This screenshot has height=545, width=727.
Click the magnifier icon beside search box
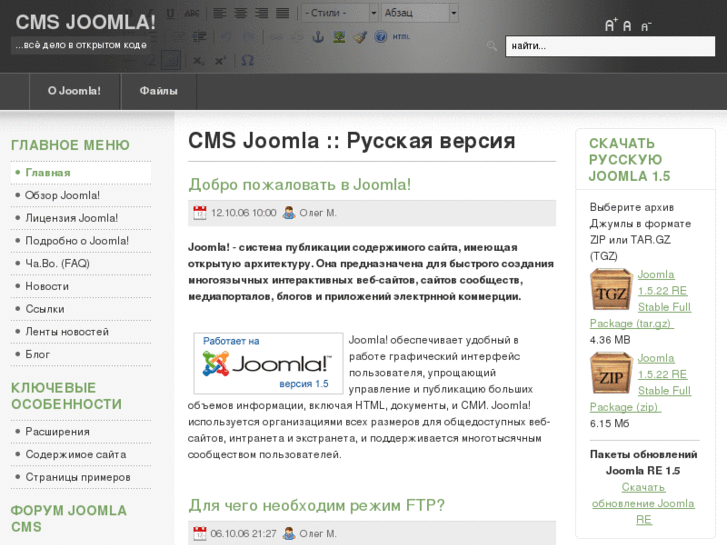coord(492,46)
